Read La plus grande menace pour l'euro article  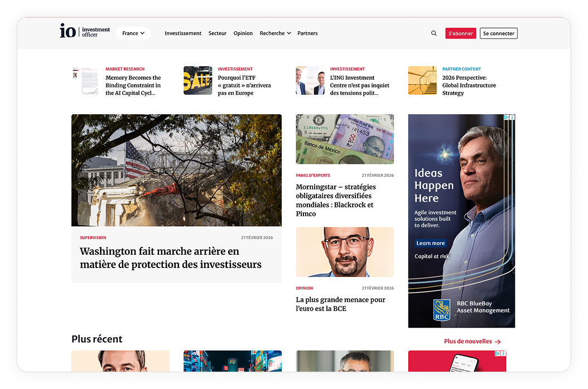[x=340, y=304]
